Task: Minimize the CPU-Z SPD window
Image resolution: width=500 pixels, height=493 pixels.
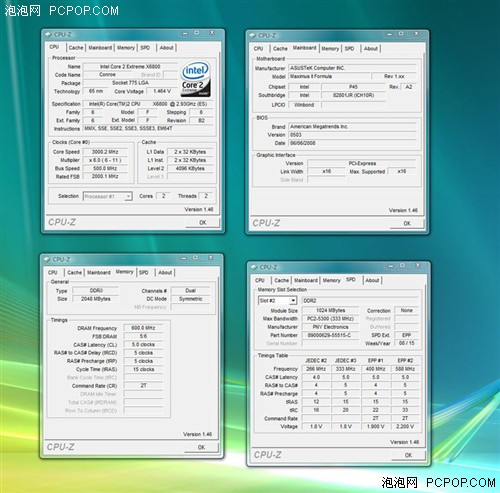Action: 391,266
